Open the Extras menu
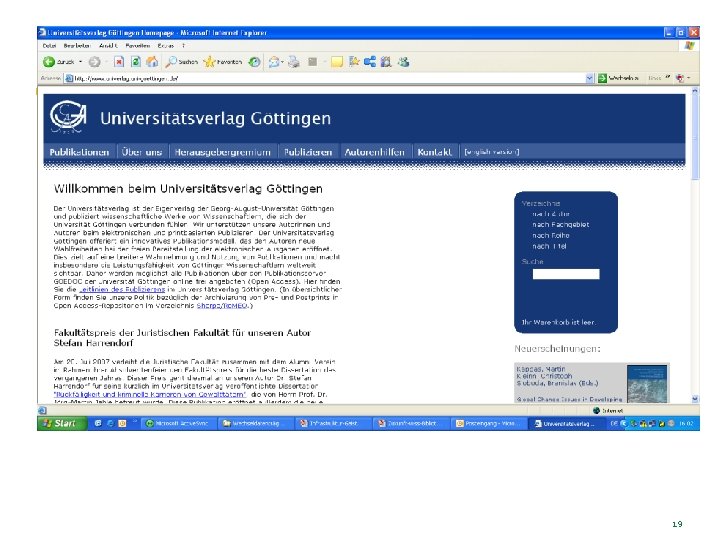The width and height of the screenshot is (720, 540). 166,46
